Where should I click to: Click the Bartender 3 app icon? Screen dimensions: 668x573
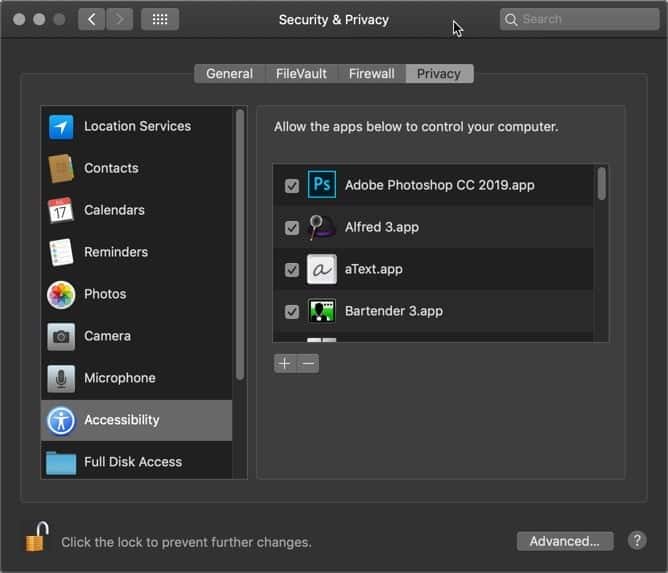click(x=322, y=311)
